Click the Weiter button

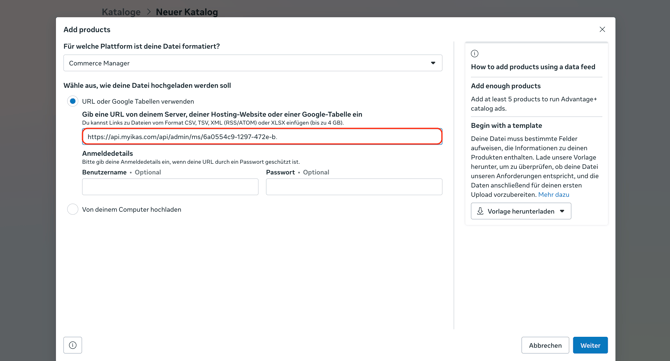pyautogui.click(x=590, y=345)
